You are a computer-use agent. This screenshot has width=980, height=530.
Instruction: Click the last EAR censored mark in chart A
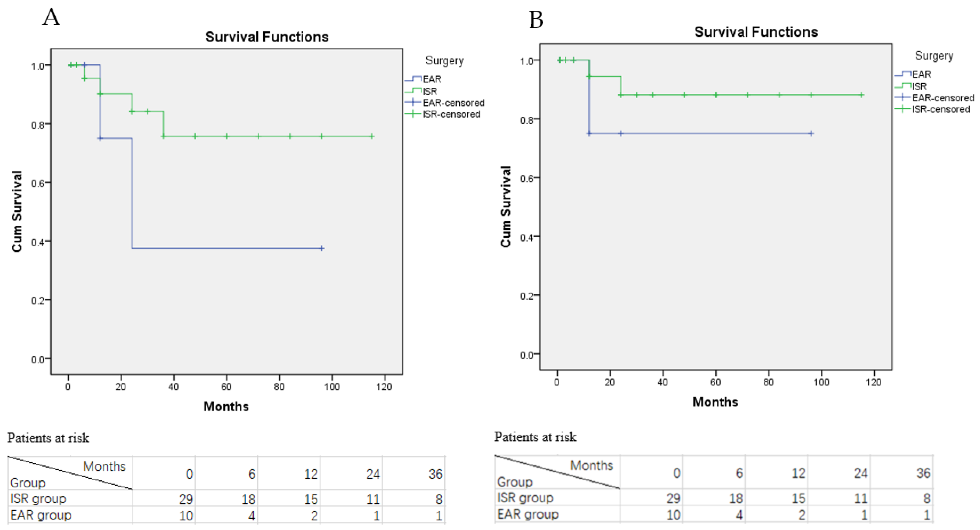pos(322,248)
